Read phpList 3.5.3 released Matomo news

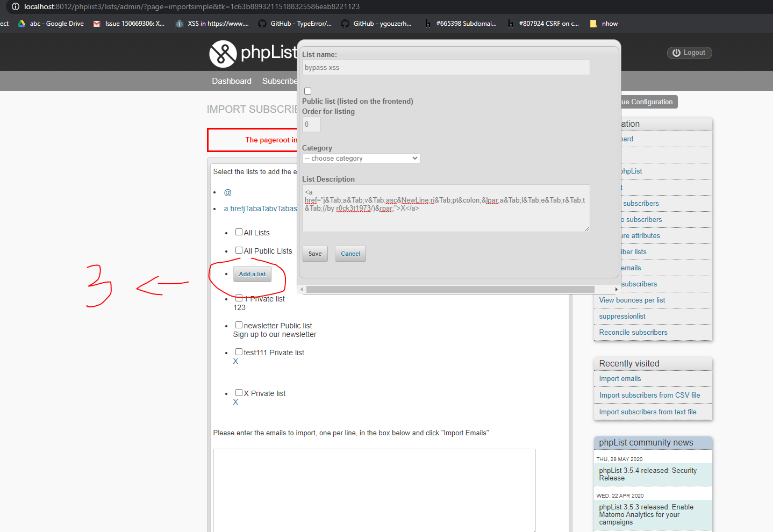(x=646, y=514)
